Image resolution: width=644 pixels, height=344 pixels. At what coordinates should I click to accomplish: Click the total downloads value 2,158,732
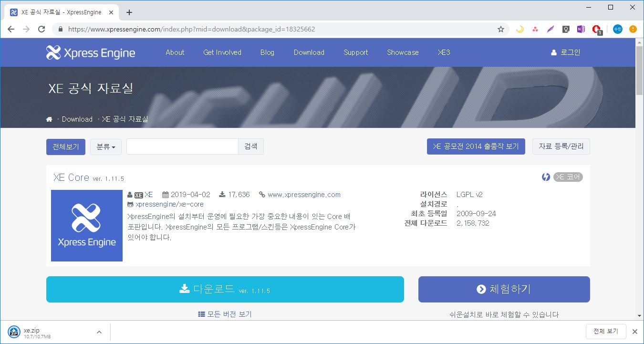(x=473, y=223)
